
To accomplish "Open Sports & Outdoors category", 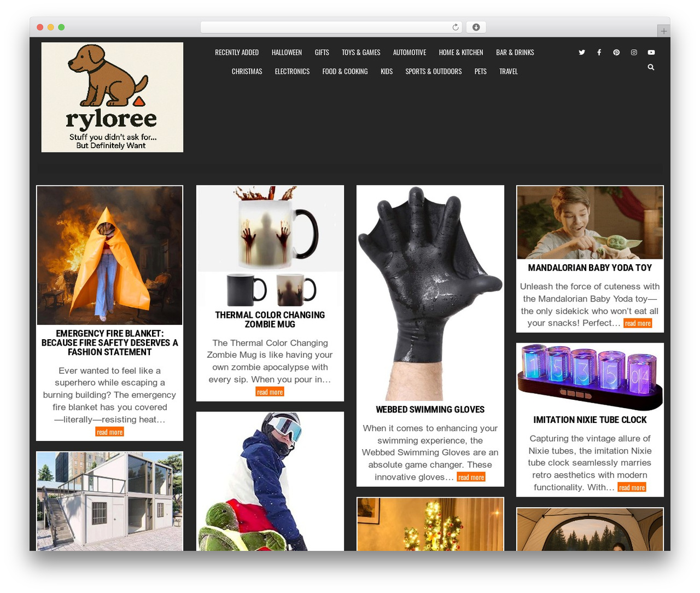I will click(434, 72).
